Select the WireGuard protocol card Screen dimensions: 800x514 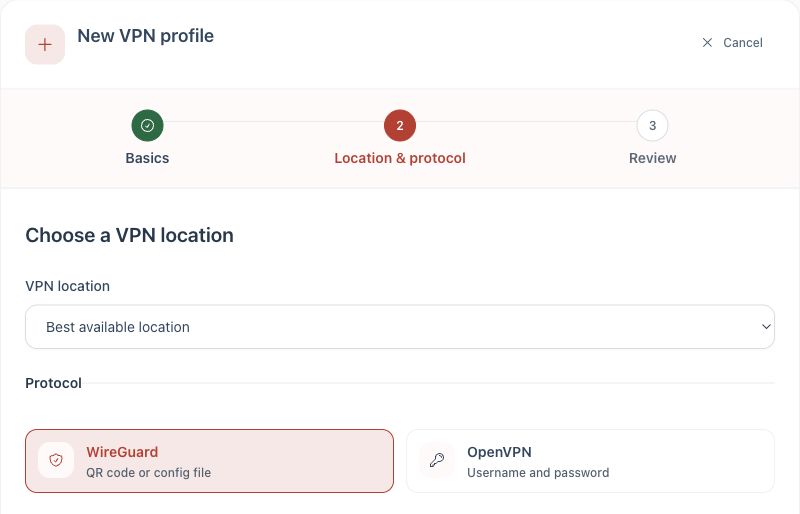pos(209,461)
